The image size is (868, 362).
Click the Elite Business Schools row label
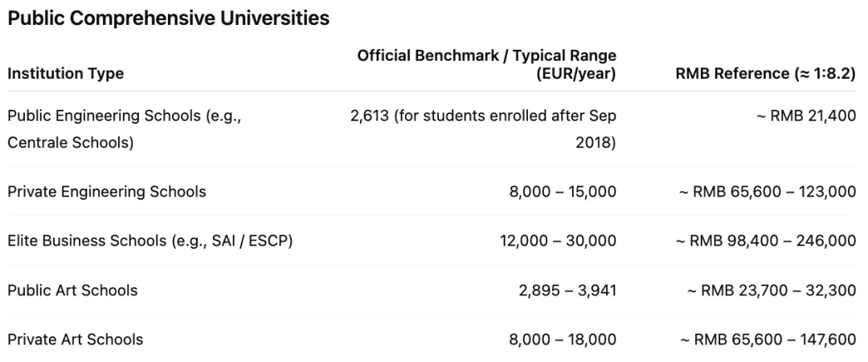(149, 241)
